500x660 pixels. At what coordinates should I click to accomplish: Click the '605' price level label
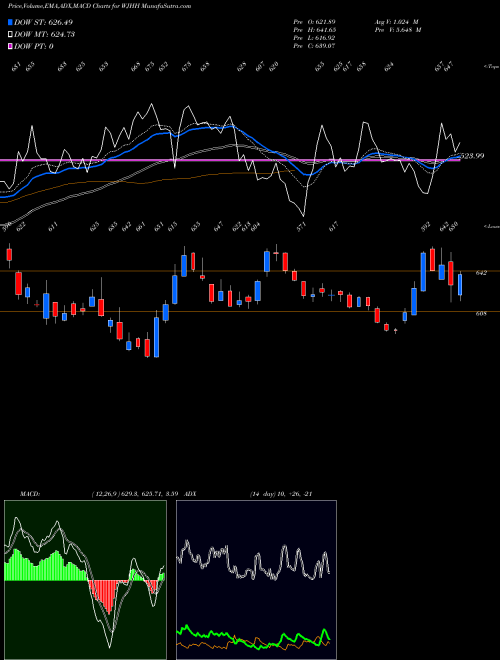pos(481,314)
